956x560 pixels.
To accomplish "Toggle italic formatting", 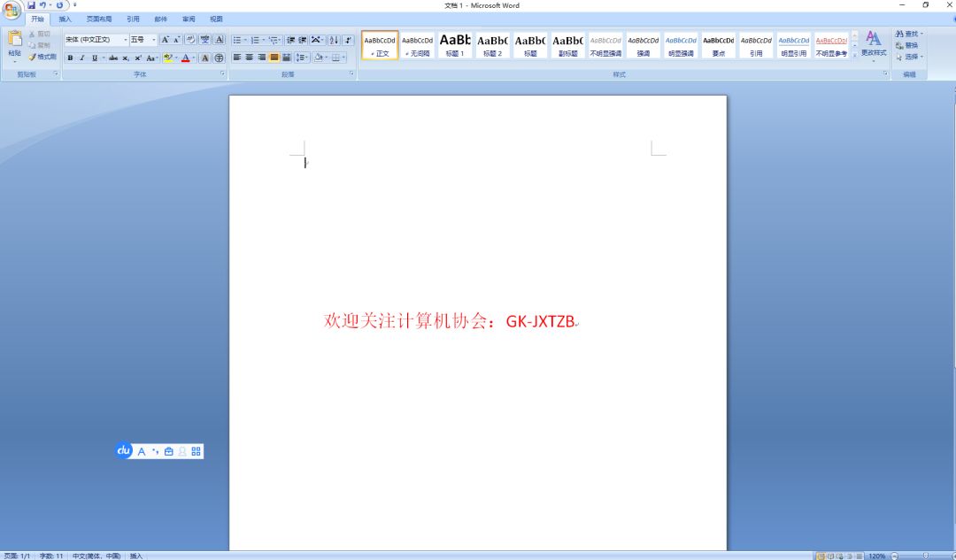I will (81, 58).
